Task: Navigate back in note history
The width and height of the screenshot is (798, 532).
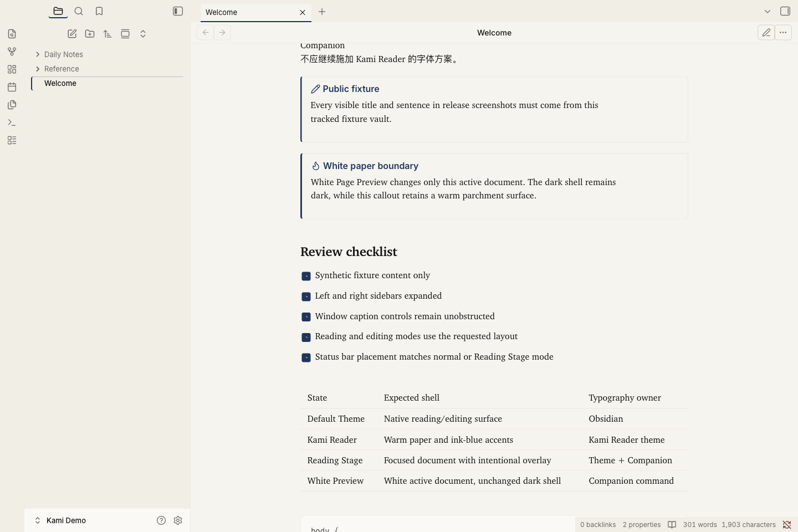Action: click(206, 33)
